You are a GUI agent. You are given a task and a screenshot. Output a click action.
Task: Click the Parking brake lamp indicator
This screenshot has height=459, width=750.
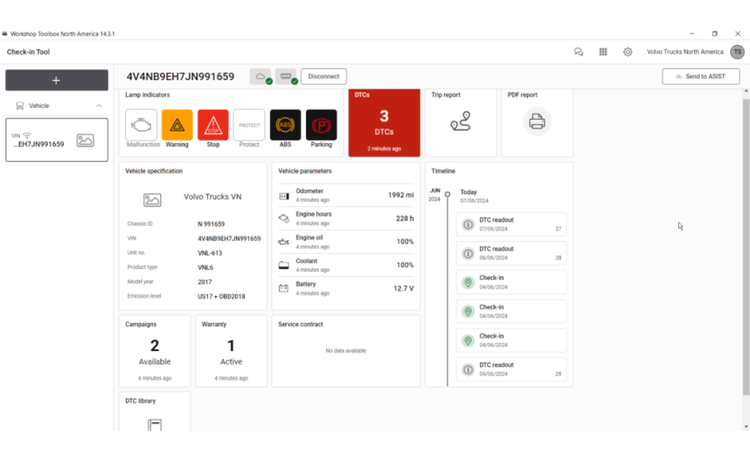pyautogui.click(x=321, y=125)
